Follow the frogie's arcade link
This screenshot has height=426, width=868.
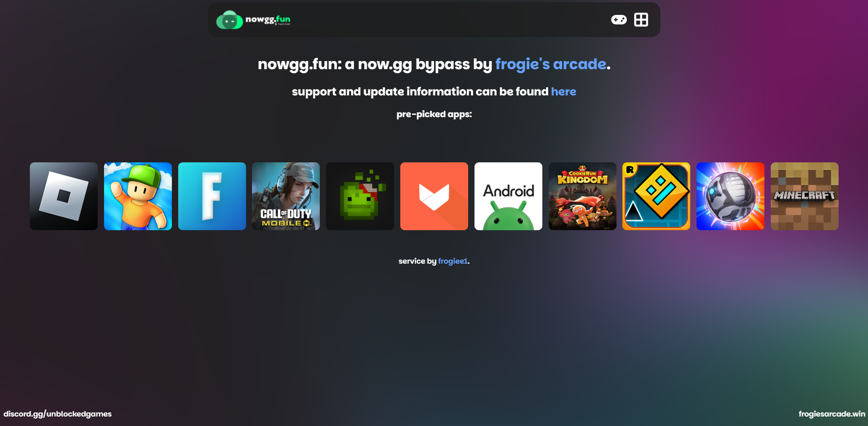(550, 64)
